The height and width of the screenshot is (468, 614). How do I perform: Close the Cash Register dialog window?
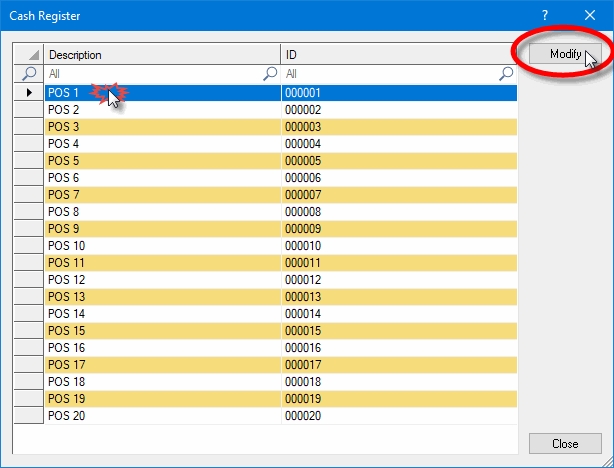pos(590,16)
